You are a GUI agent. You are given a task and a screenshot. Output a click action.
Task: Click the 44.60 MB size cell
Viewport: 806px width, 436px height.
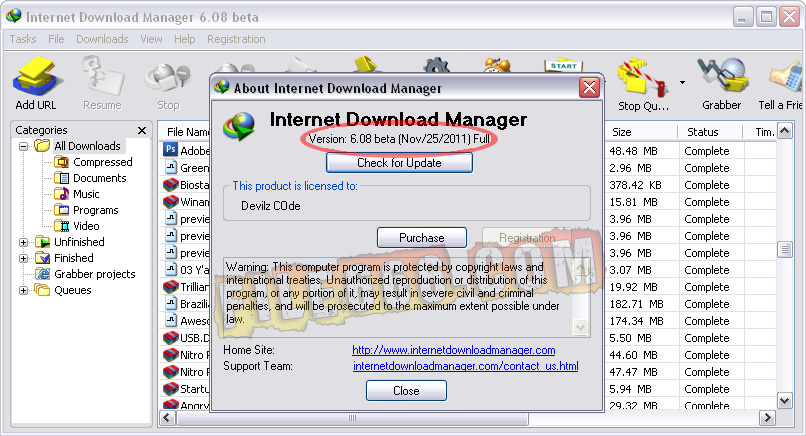[x=633, y=355]
